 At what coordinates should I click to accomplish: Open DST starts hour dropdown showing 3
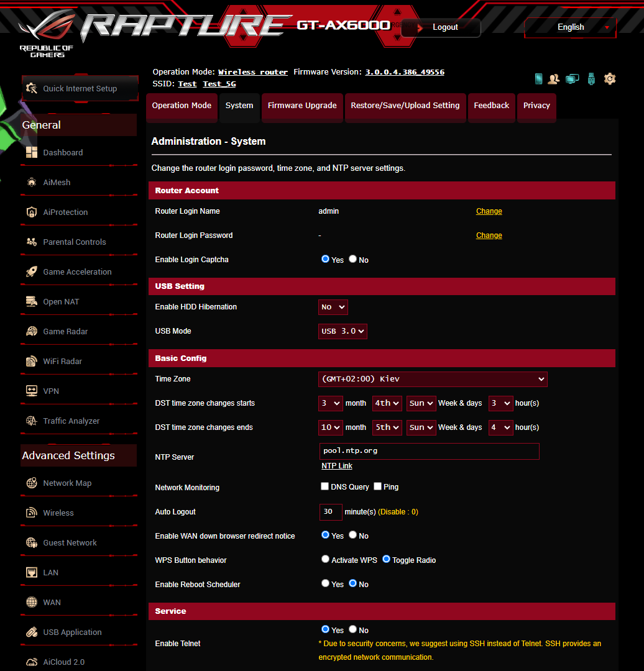[501, 404]
